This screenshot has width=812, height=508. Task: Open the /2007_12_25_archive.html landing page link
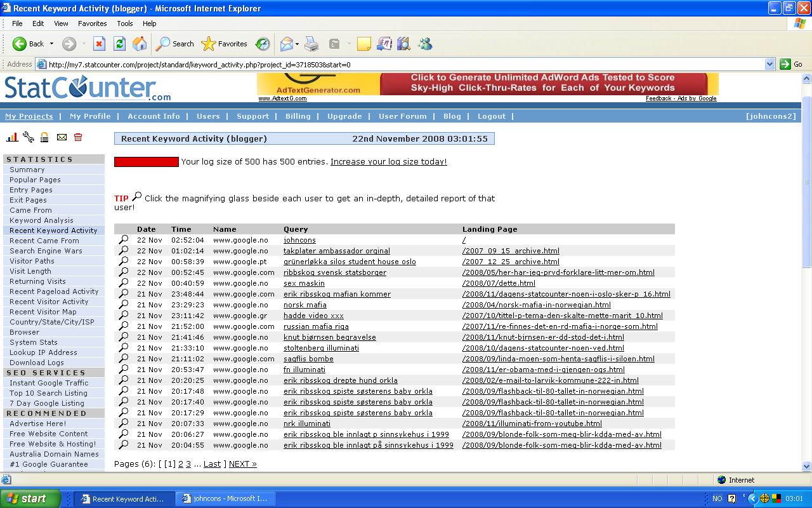tap(511, 262)
